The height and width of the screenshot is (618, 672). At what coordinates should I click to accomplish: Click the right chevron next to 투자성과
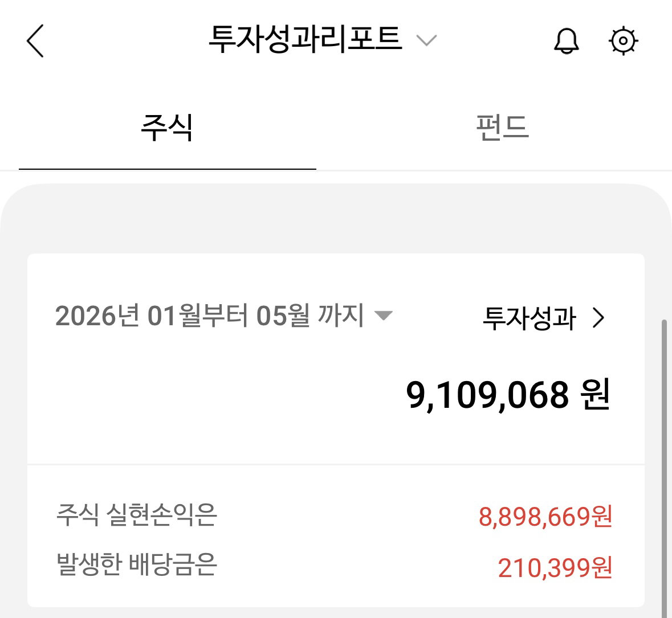(598, 318)
